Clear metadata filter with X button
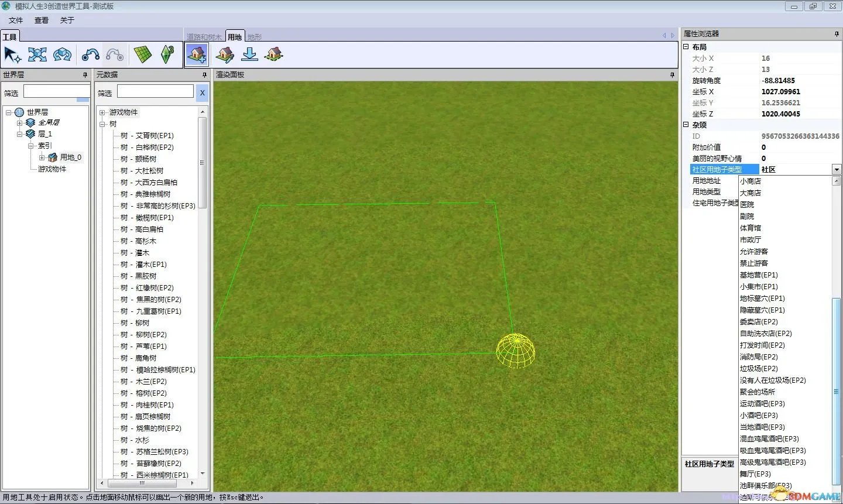This screenshot has width=843, height=504. 202,92
